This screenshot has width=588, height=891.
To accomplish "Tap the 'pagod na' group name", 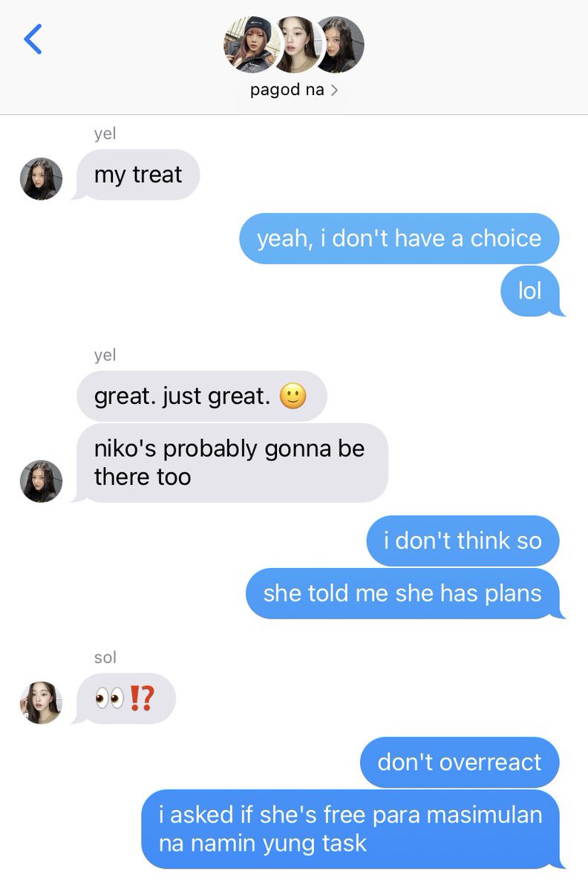I will (287, 90).
